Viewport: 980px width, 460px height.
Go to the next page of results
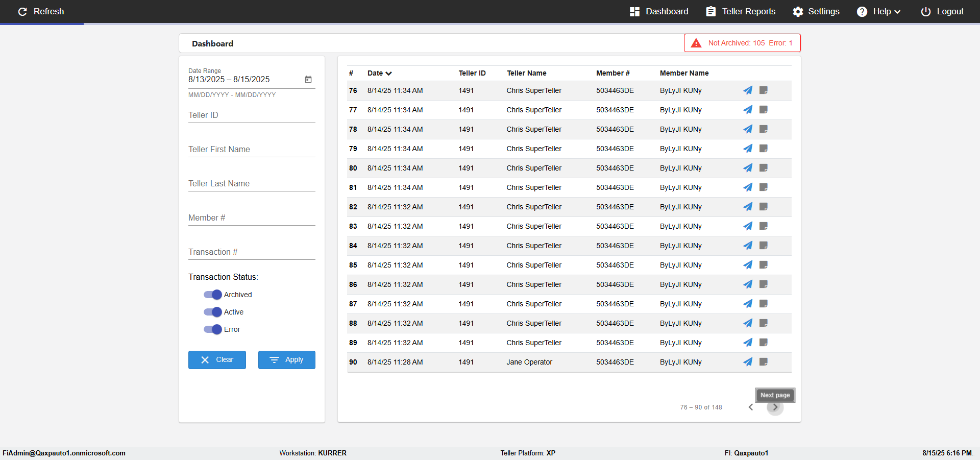(x=775, y=407)
